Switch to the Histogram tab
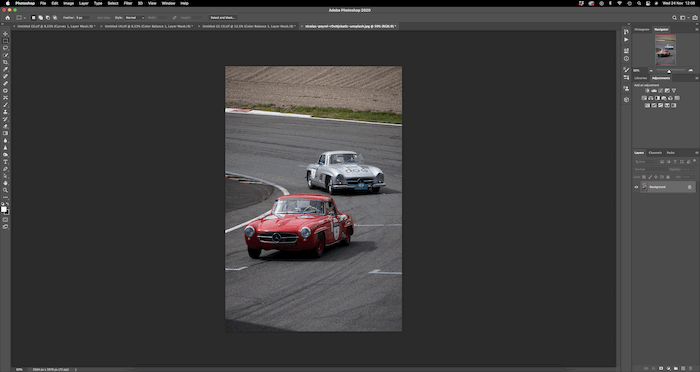The height and width of the screenshot is (372, 700). click(x=642, y=29)
